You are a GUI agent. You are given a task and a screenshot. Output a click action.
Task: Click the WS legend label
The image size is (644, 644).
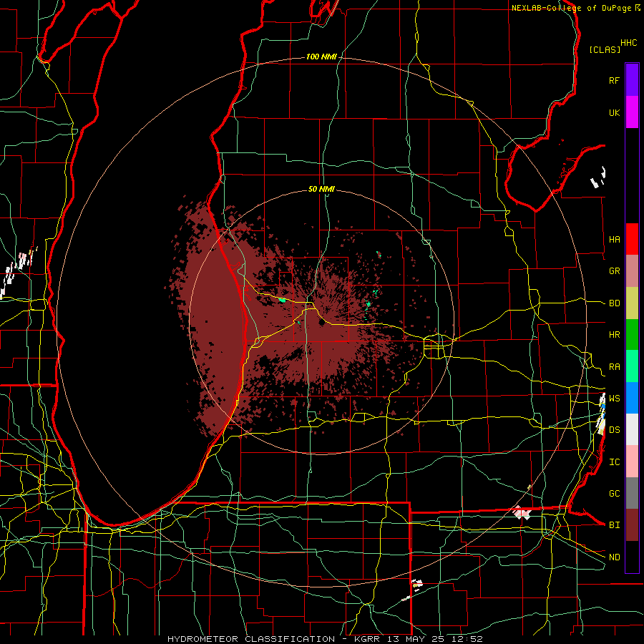[x=615, y=399]
